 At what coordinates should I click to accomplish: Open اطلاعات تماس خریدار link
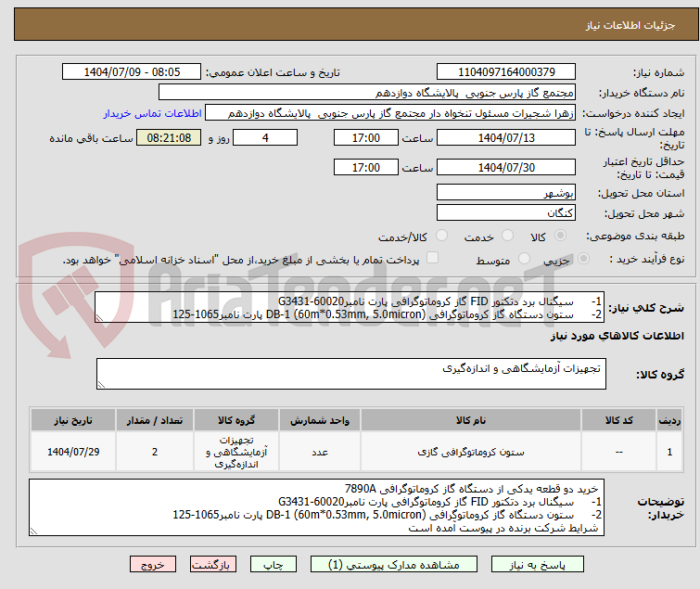(153, 113)
